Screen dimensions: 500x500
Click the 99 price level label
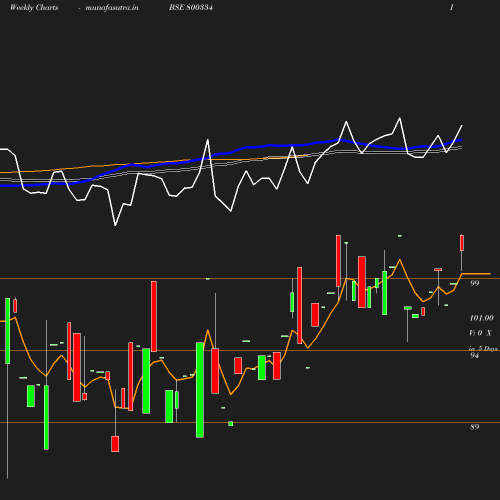pos(474,283)
